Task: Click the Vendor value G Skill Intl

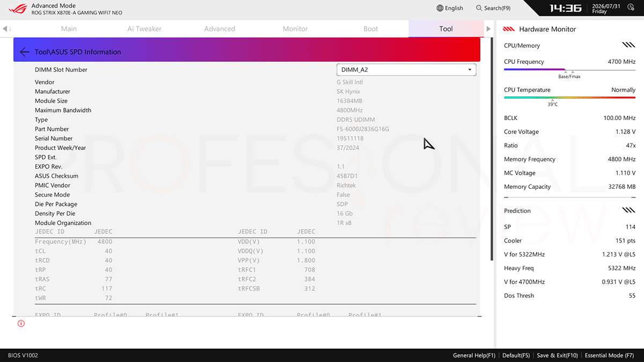Action: point(350,82)
